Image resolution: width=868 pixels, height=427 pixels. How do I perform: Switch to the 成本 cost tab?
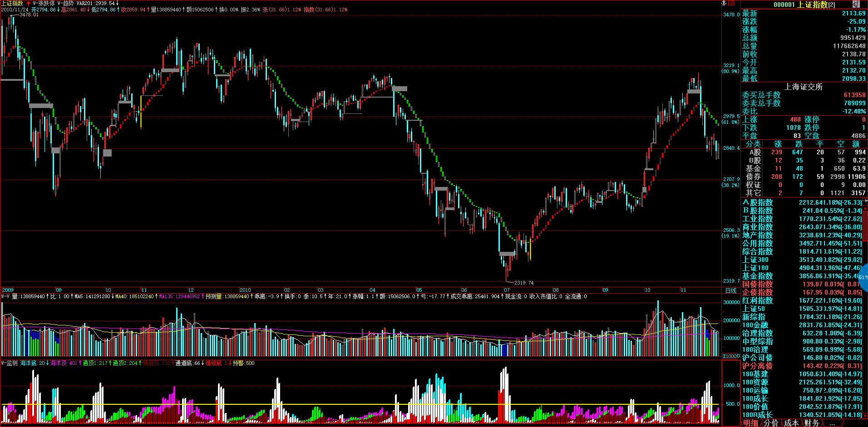point(791,423)
